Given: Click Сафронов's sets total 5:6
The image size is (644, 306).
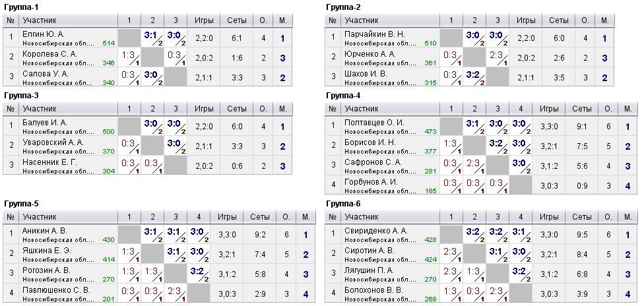Looking at the screenshot, I should [581, 166].
